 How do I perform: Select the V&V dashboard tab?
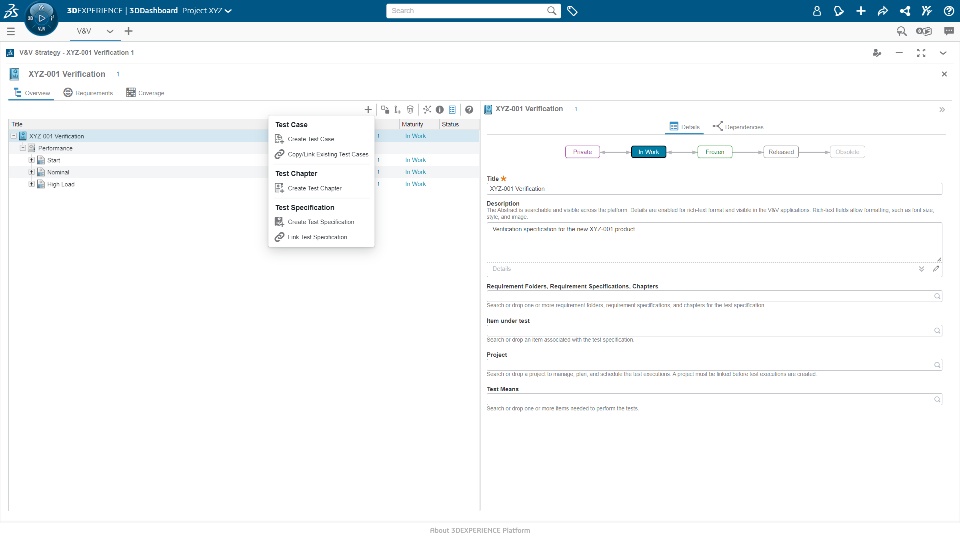click(84, 31)
